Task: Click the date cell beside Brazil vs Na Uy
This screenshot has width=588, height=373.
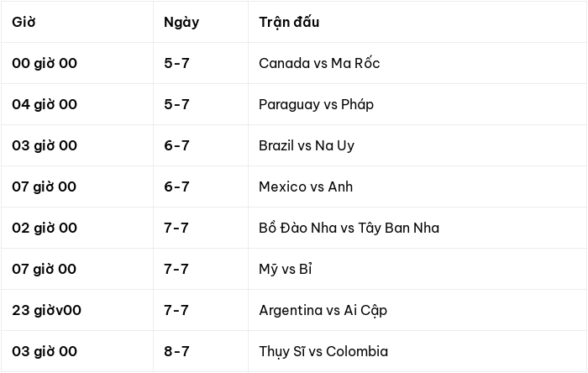Action: (176, 145)
